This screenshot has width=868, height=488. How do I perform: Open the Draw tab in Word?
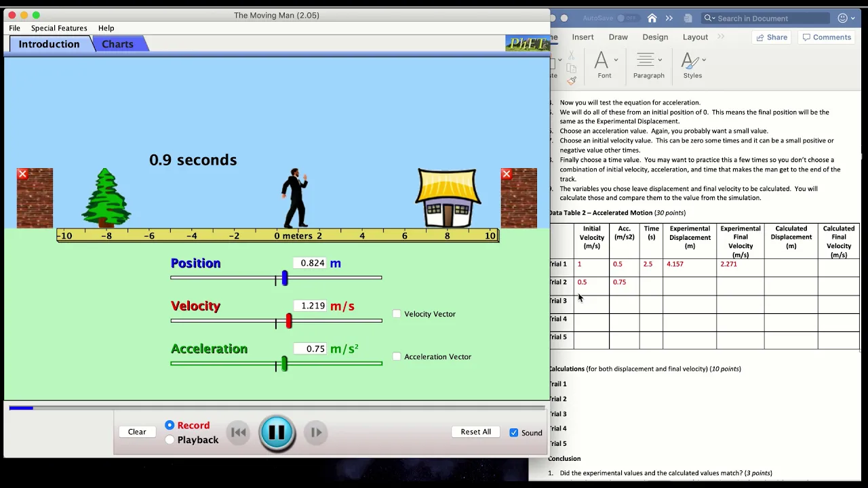pos(618,37)
